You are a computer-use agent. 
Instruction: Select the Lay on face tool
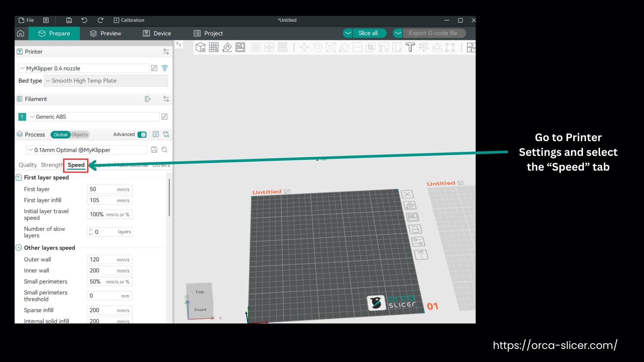coord(344,47)
